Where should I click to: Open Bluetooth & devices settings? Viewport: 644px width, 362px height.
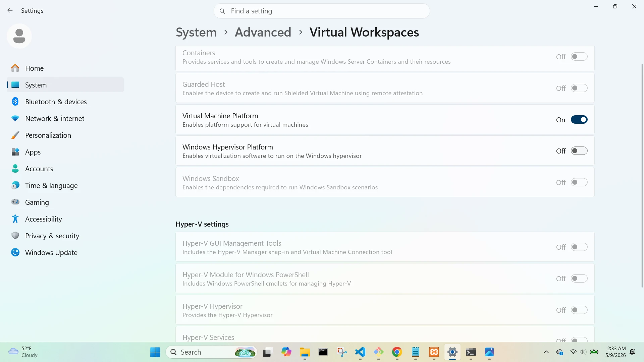click(65, 102)
